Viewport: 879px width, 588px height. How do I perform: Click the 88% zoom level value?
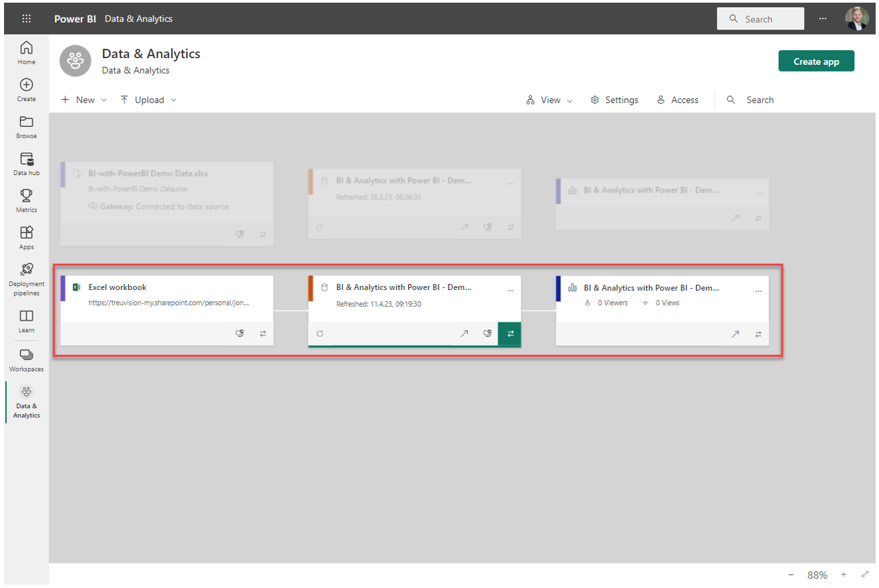click(817, 575)
